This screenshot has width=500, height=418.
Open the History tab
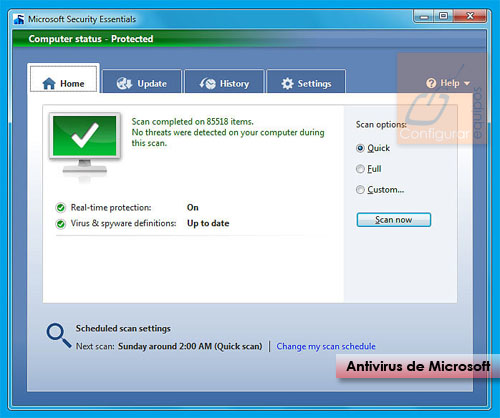pyautogui.click(x=224, y=82)
